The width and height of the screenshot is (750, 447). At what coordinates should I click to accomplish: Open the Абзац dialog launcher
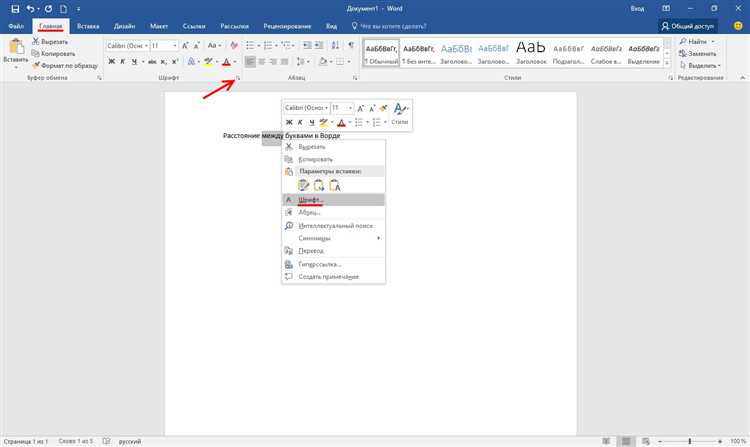(x=355, y=77)
